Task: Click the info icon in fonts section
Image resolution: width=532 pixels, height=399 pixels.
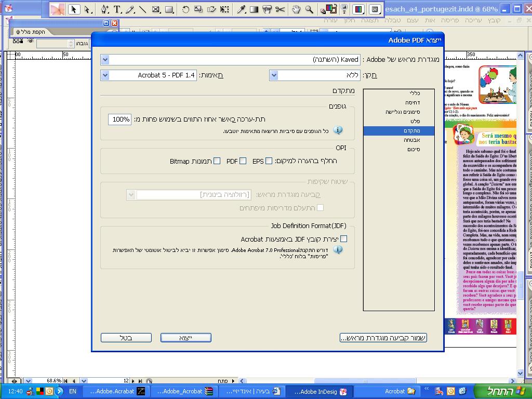Action: tap(338, 130)
